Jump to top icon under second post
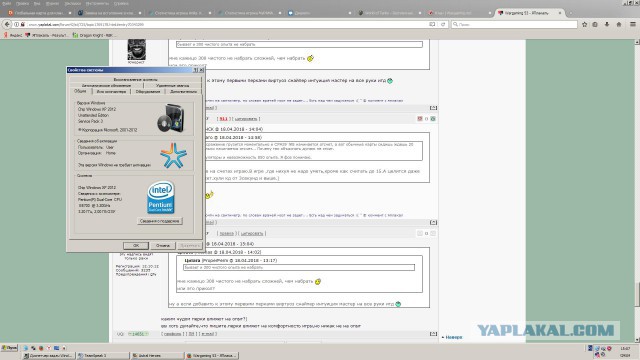The height and width of the screenshot is (360, 640). [433, 222]
